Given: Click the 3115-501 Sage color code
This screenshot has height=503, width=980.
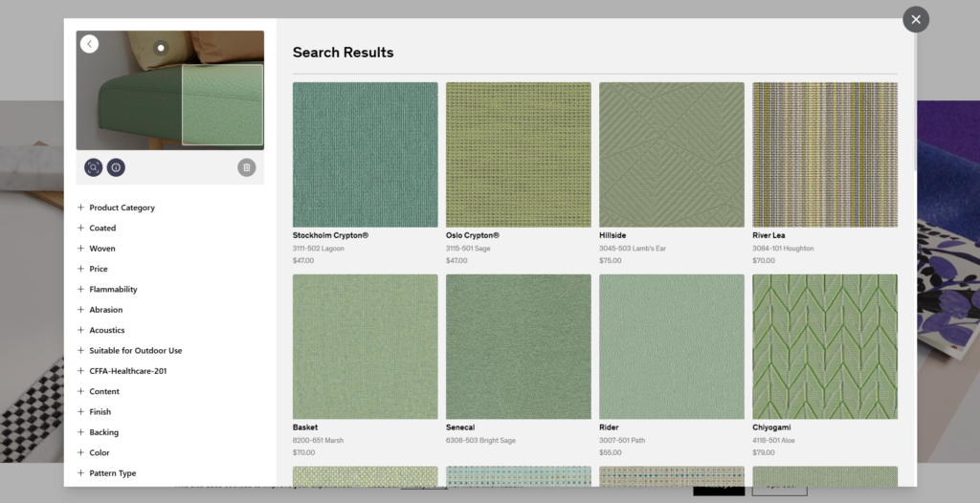Looking at the screenshot, I should [x=468, y=248].
